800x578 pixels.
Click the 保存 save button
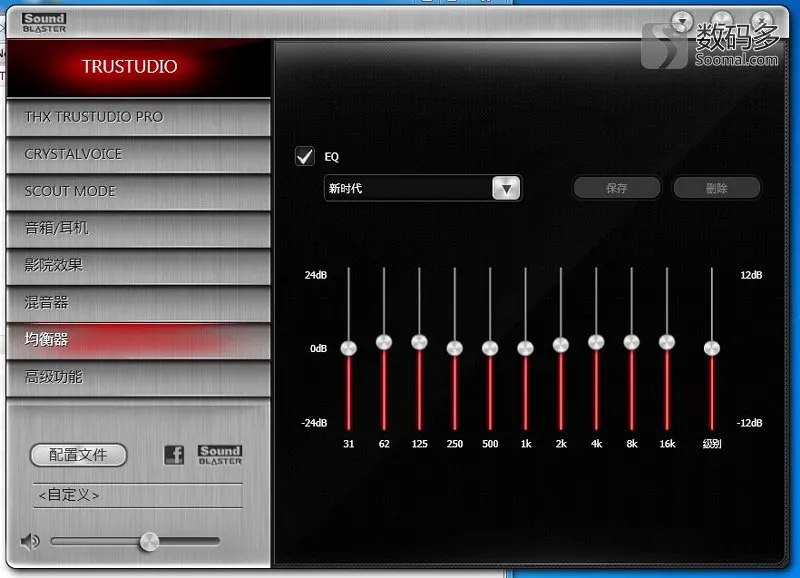pyautogui.click(x=616, y=188)
